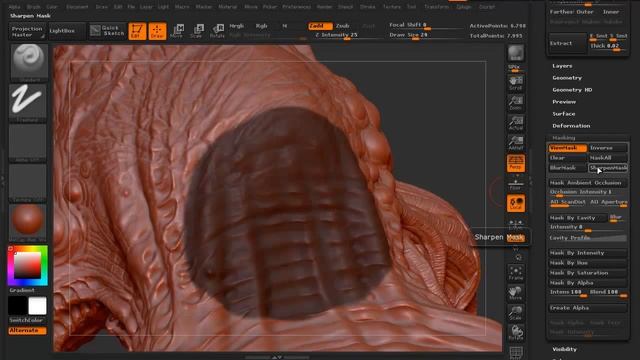Click the SharpenMask button
The image size is (640, 360).
pyautogui.click(x=608, y=168)
